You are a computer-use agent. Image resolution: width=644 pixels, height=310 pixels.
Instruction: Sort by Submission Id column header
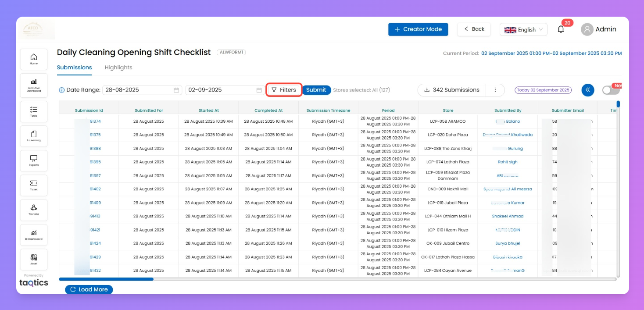(x=89, y=110)
